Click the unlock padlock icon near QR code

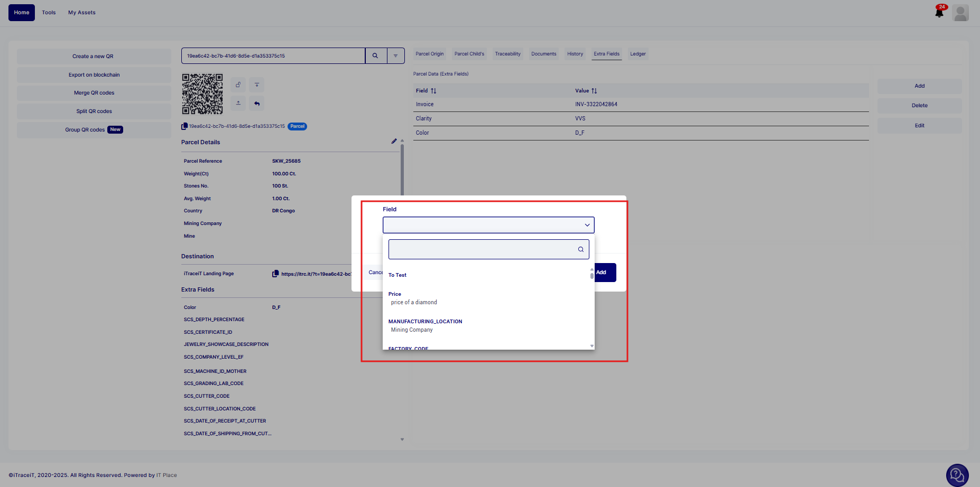tap(238, 85)
